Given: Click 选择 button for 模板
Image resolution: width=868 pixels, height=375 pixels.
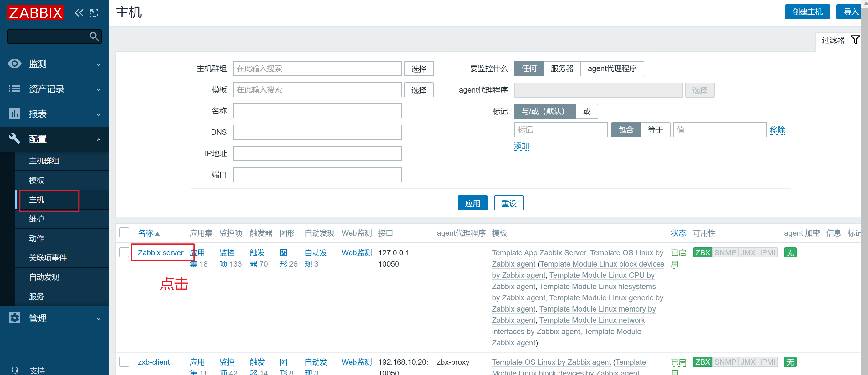Looking at the screenshot, I should coord(419,90).
